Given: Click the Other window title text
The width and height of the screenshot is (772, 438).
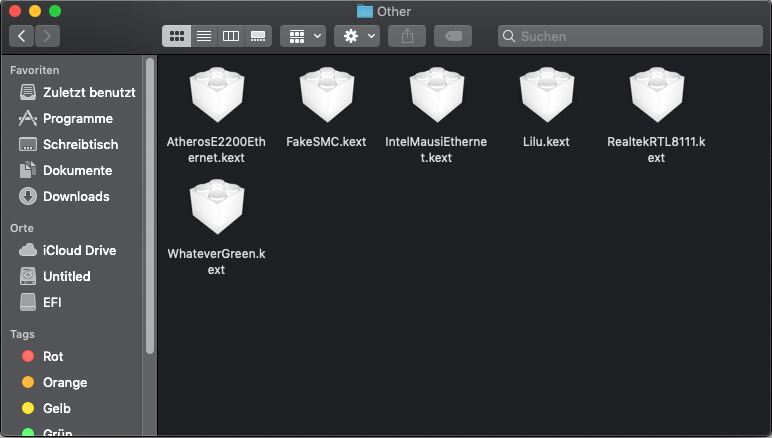Looking at the screenshot, I should pos(394,11).
